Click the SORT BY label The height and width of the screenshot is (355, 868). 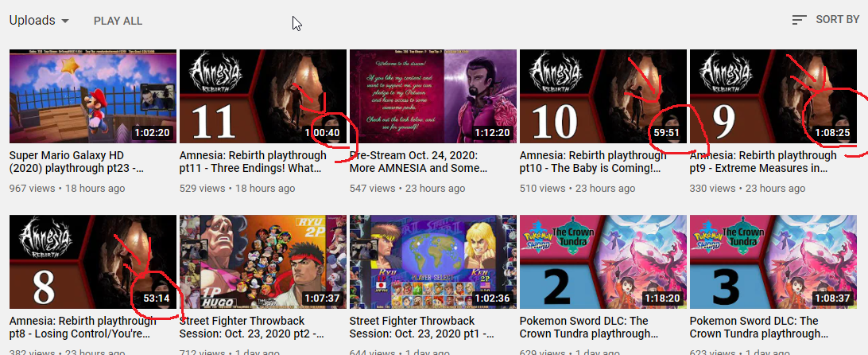[x=838, y=19]
